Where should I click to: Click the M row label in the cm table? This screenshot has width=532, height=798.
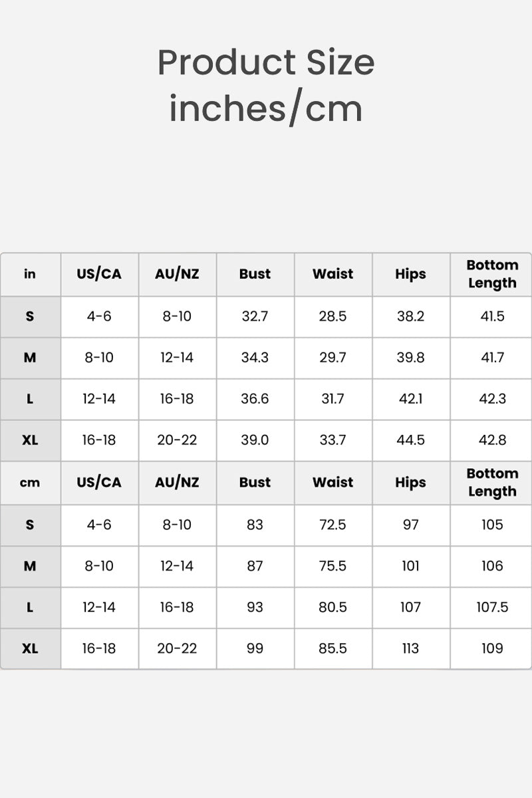tap(30, 566)
